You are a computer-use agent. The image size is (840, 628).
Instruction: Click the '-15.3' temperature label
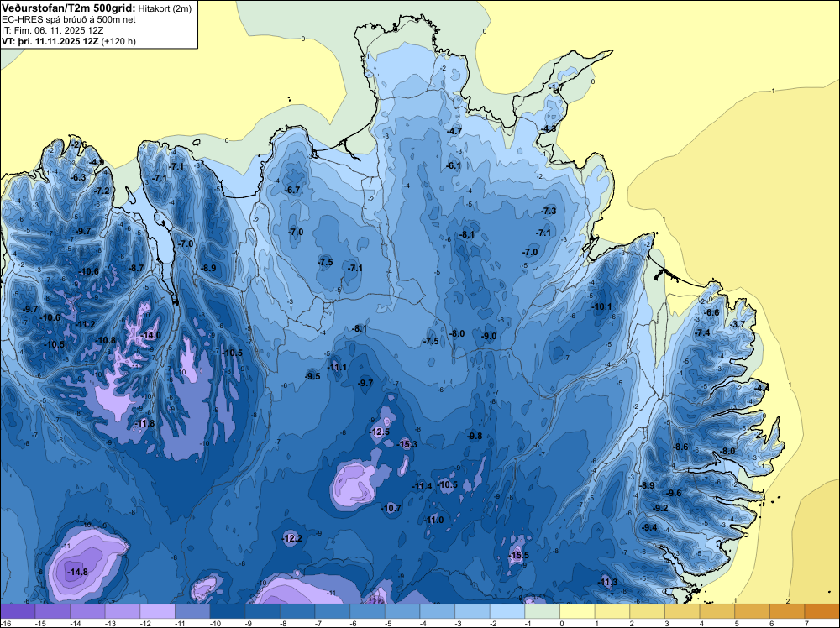click(x=407, y=444)
